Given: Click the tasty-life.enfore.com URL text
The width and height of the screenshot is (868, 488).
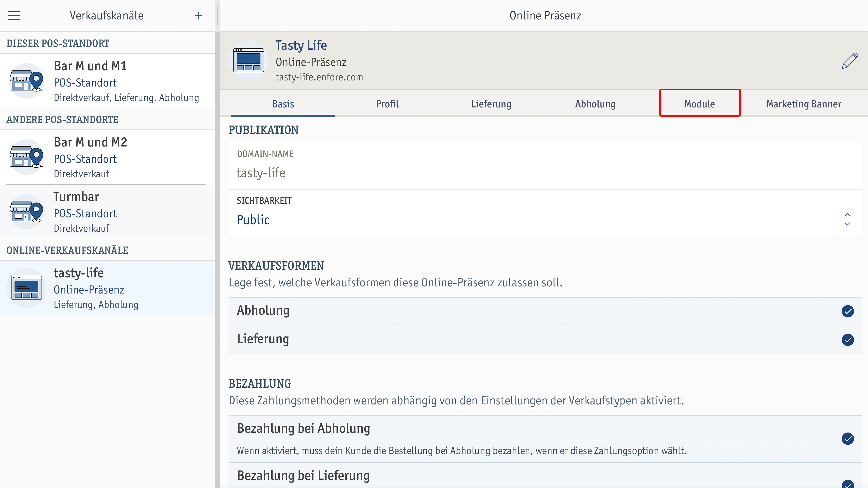Looking at the screenshot, I should [319, 77].
